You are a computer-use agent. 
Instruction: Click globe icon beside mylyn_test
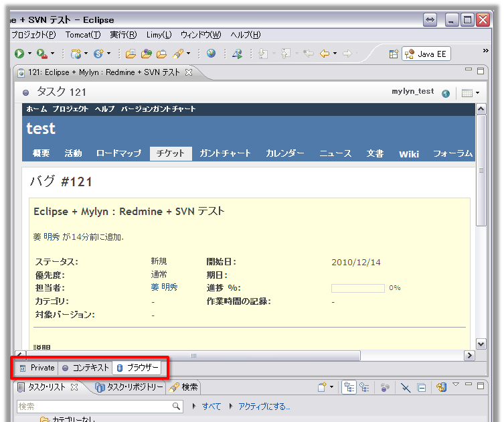coord(446,93)
